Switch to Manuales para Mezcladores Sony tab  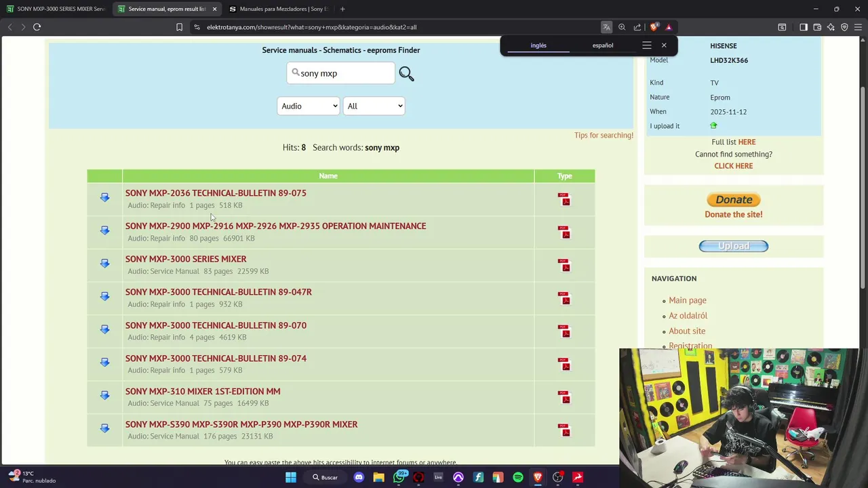(x=279, y=9)
